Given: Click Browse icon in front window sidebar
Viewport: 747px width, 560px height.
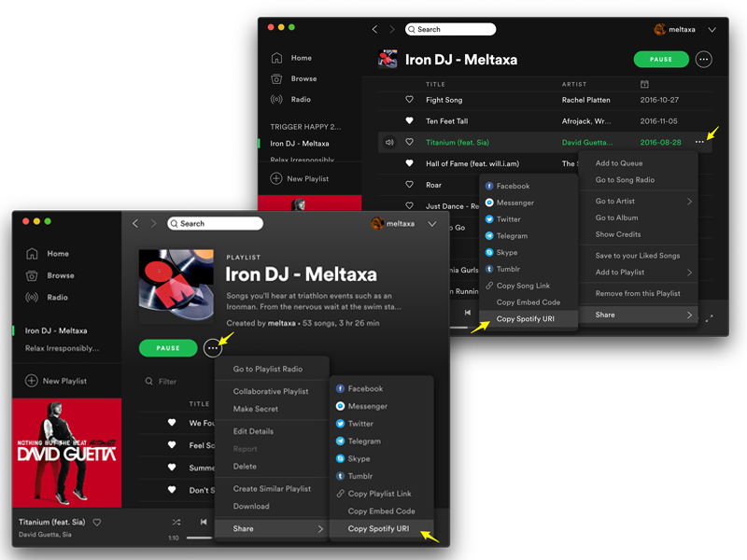Looking at the screenshot, I should tap(32, 275).
